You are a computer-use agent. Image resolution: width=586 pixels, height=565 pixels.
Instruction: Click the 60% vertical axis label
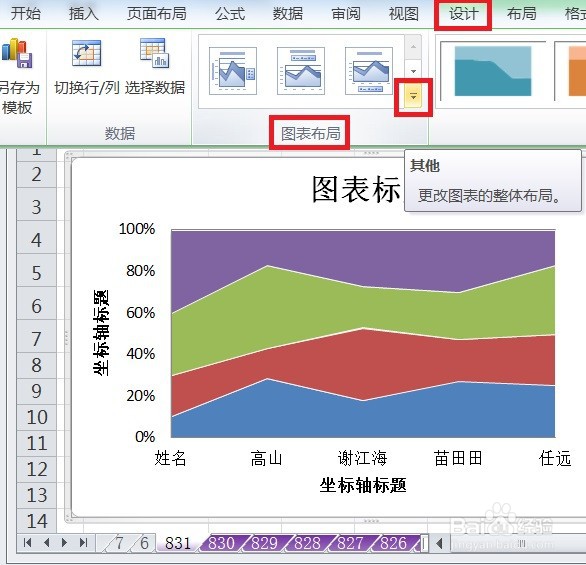141,312
